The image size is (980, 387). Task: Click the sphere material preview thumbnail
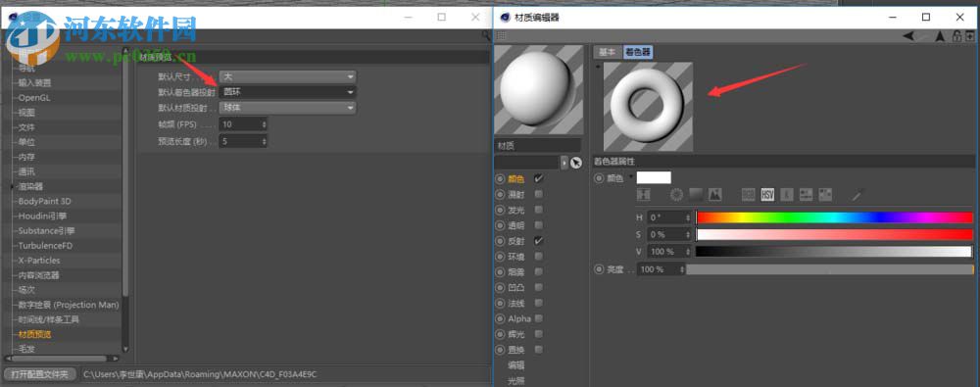click(x=538, y=90)
